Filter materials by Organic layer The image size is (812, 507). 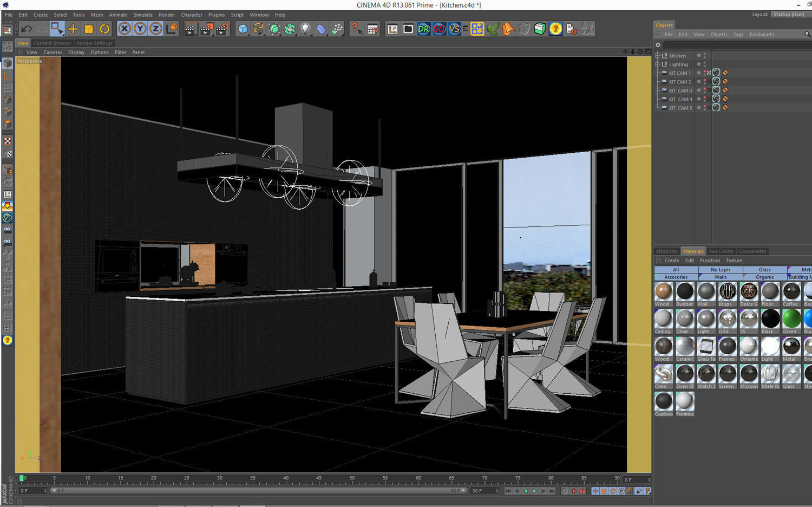coord(764,277)
